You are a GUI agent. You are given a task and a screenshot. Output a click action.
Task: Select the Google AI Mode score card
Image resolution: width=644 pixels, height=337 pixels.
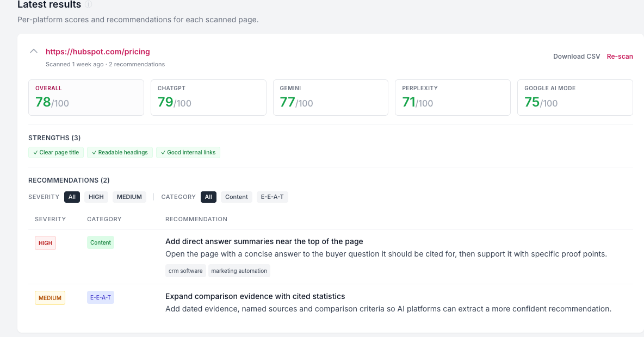click(x=575, y=98)
